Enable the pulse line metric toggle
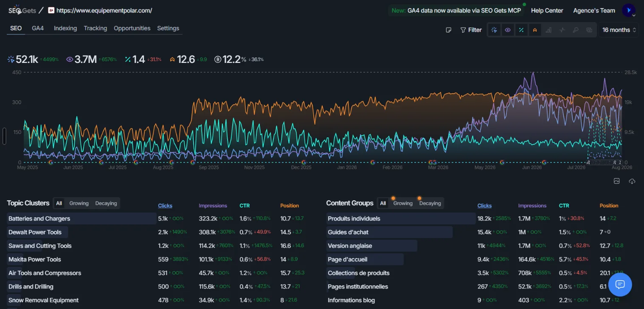The image size is (644, 309). [x=562, y=30]
